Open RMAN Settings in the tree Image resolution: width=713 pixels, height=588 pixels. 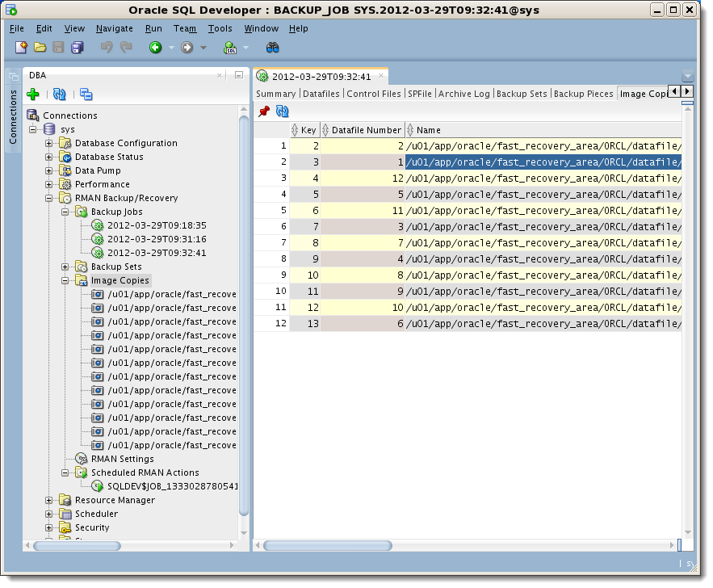pyautogui.click(x=122, y=459)
